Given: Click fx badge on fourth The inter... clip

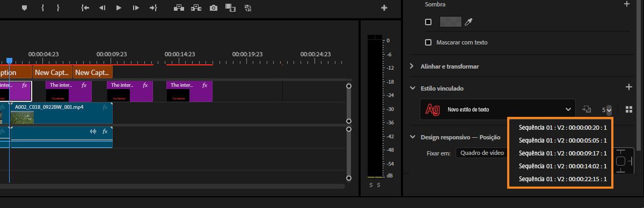Looking at the screenshot, I should point(205,85).
